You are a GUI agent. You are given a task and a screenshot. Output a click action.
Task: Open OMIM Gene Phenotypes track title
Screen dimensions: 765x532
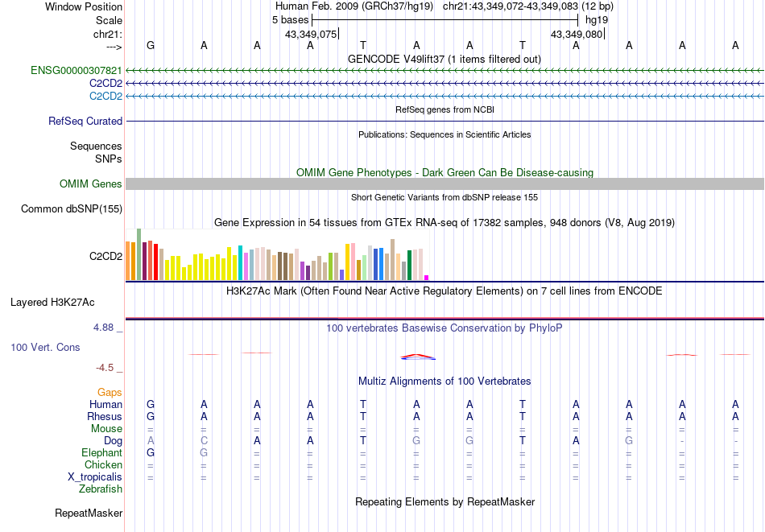445,172
